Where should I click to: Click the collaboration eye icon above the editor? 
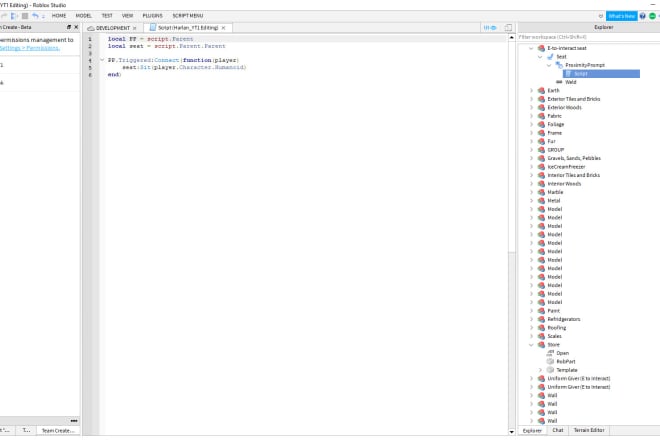click(490, 28)
